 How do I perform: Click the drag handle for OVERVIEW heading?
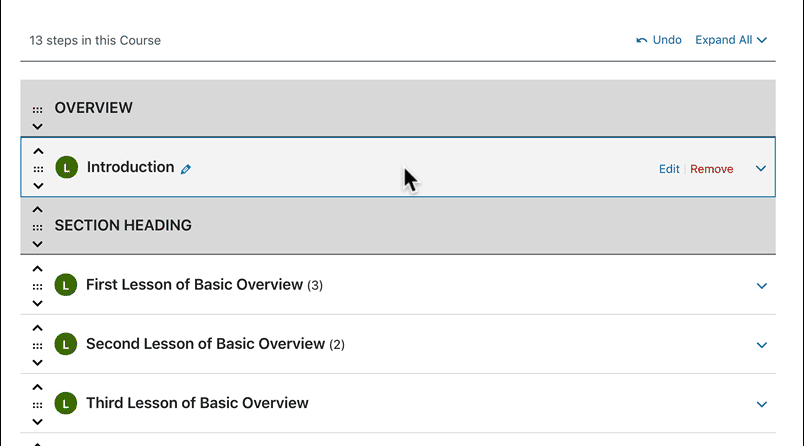click(38, 109)
